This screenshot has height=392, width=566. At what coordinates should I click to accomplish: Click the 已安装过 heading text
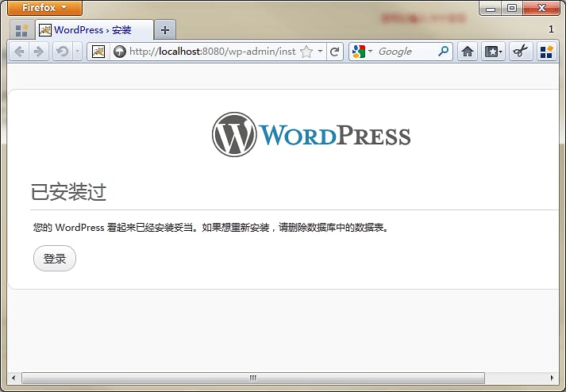tap(68, 192)
